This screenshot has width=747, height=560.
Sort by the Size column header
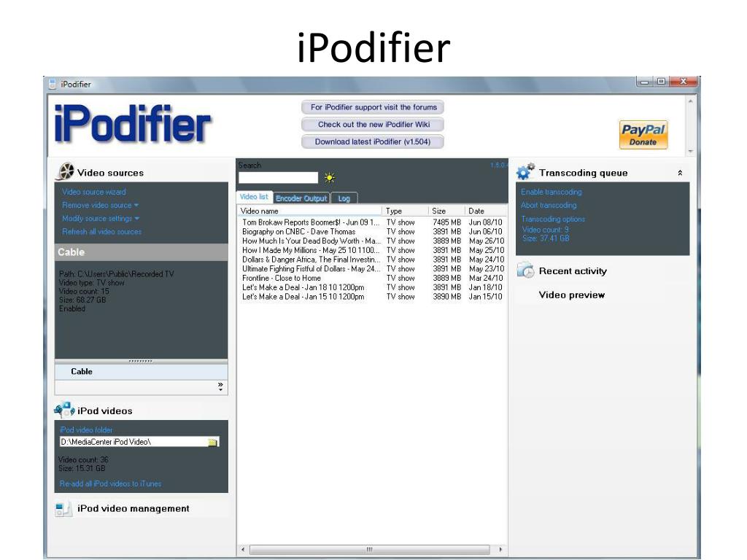[x=446, y=211]
